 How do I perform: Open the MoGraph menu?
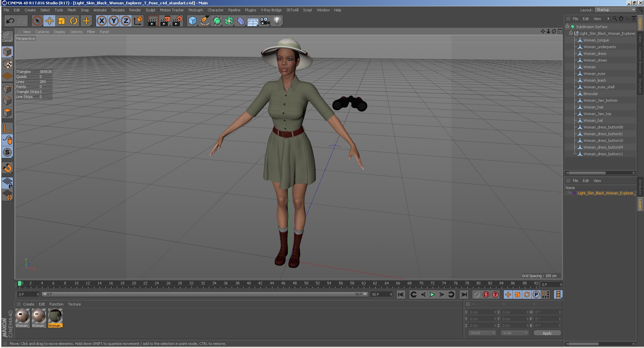coord(195,10)
